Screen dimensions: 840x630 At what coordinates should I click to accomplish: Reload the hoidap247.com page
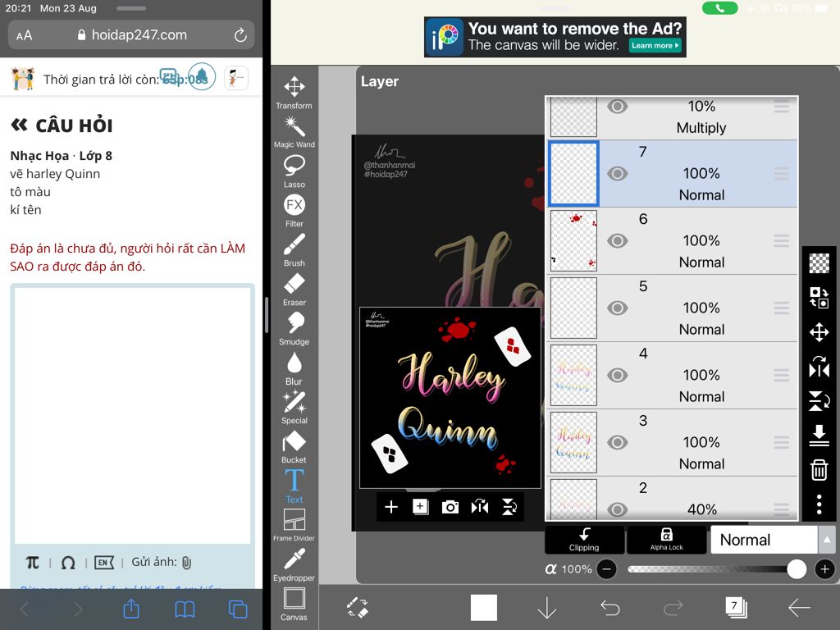pyautogui.click(x=240, y=35)
